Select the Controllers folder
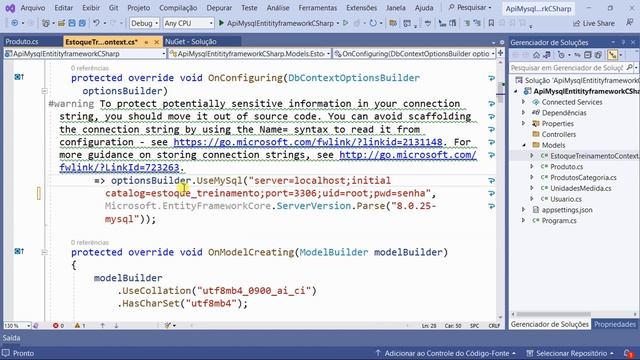 pos(558,134)
